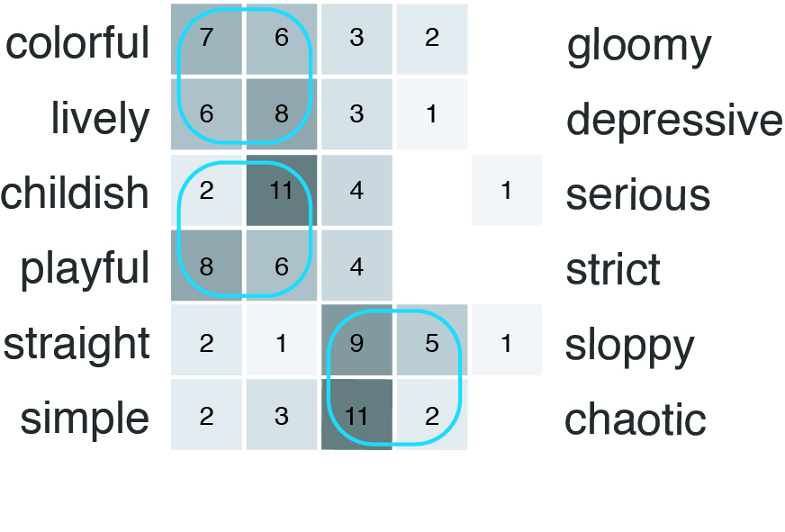Viewport: 785px width, 532px height.
Task: Select the 'gloomy' label on the right
Action: click(638, 46)
